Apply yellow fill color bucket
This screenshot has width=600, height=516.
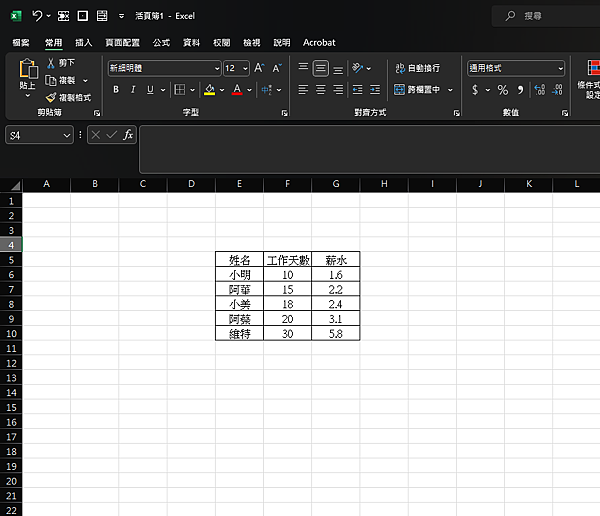pos(209,90)
